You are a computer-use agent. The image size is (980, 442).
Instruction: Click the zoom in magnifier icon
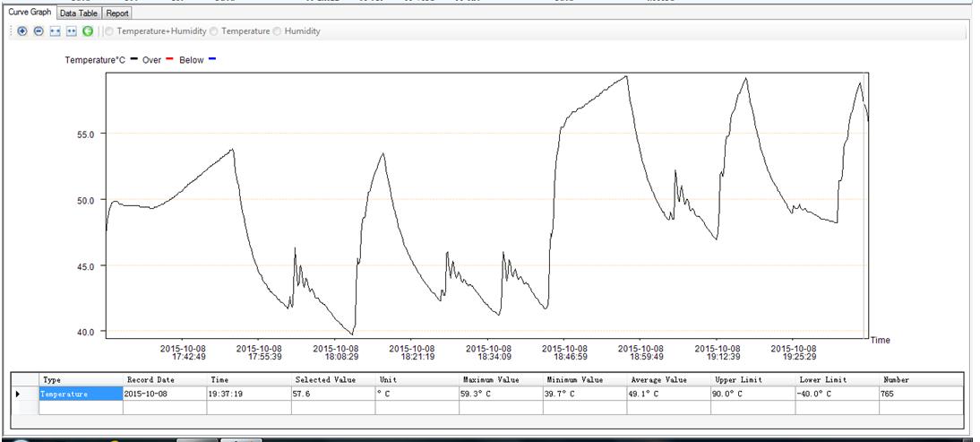22,31
